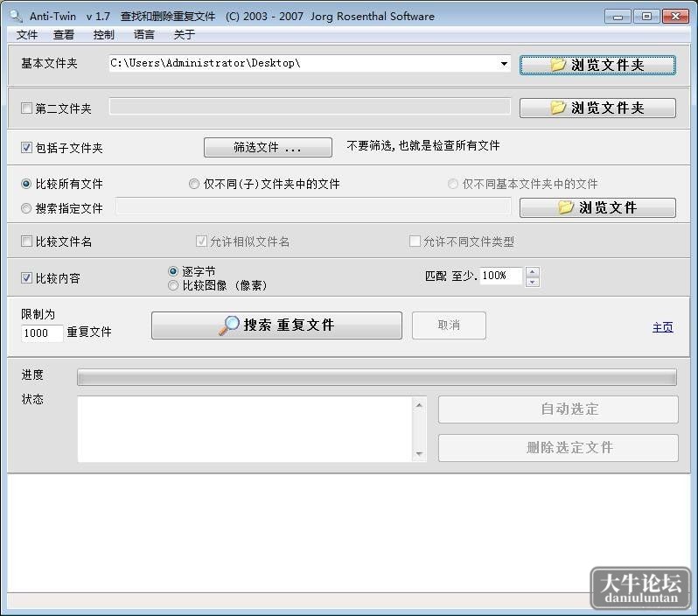Click the base folder 浏览文件夹 button
The height and width of the screenshot is (616, 698).
pos(597,65)
